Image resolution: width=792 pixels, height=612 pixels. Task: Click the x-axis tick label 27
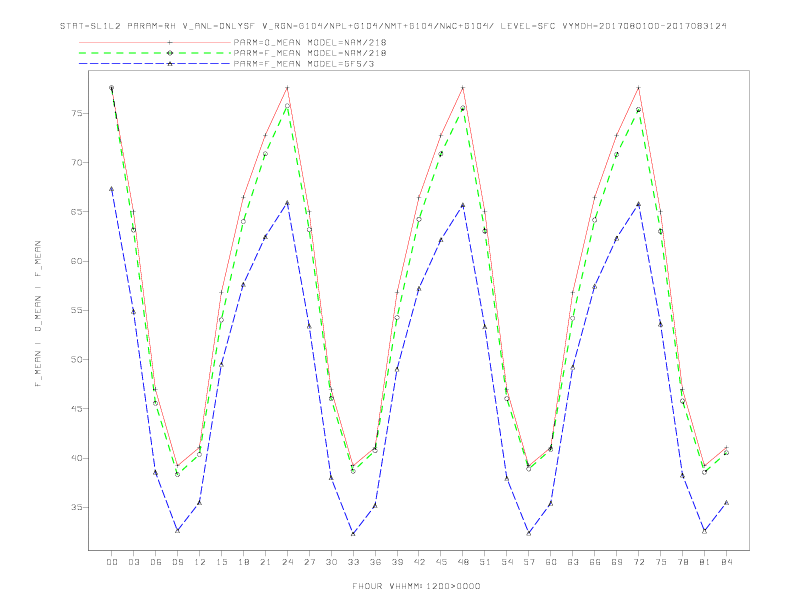309,562
